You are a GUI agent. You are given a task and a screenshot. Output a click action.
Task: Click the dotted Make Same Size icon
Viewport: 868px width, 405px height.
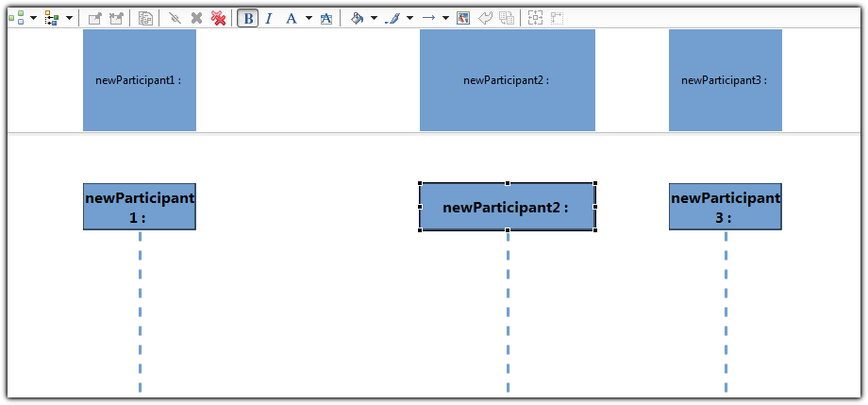pyautogui.click(x=557, y=18)
